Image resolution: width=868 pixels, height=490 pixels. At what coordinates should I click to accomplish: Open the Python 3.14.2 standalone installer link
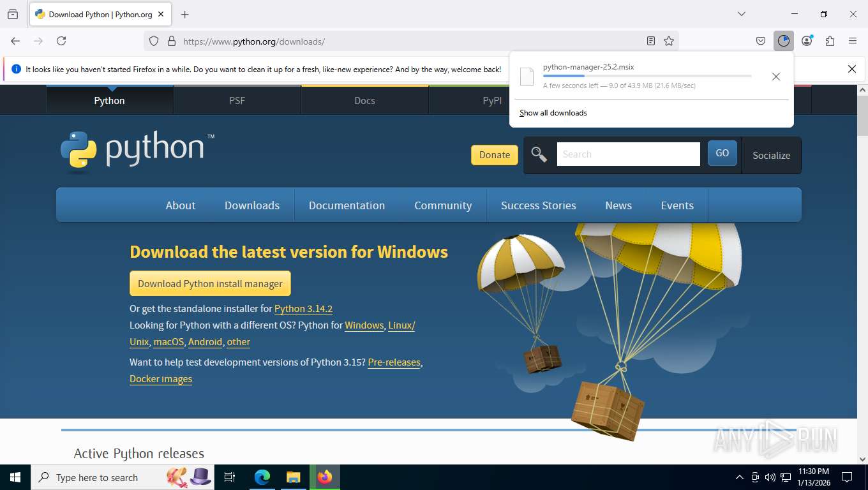pos(303,309)
